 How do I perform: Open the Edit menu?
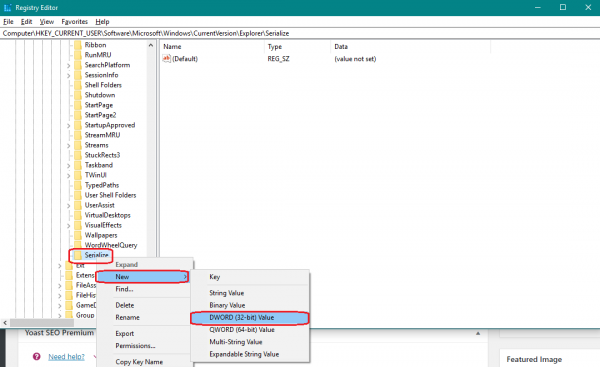(26, 21)
